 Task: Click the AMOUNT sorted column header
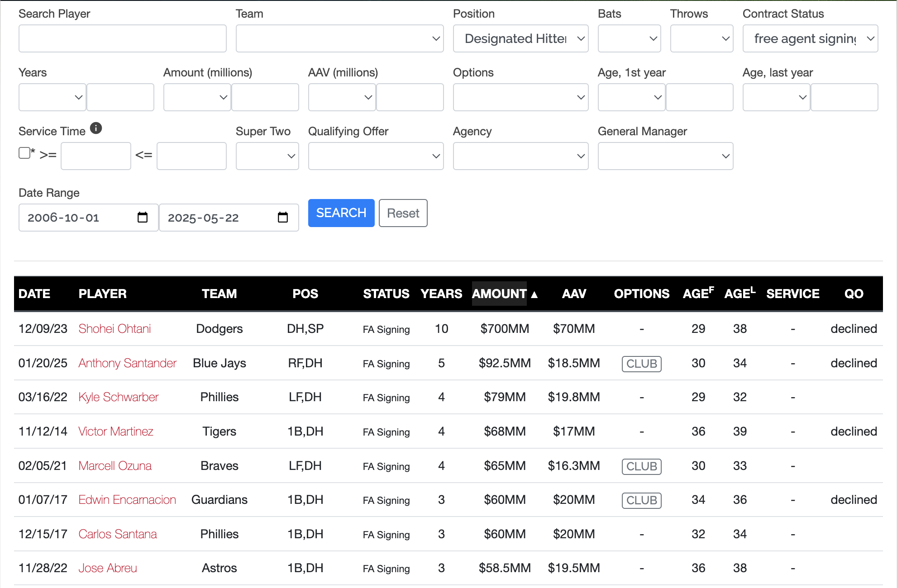pos(500,294)
